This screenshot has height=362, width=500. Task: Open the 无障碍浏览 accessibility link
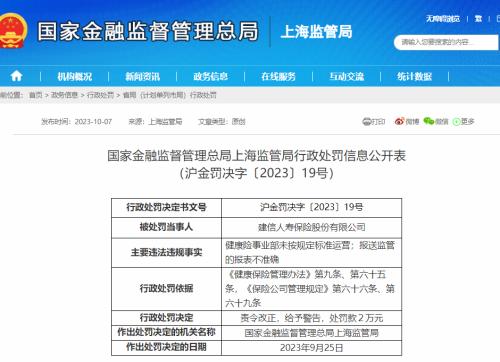tap(443, 19)
